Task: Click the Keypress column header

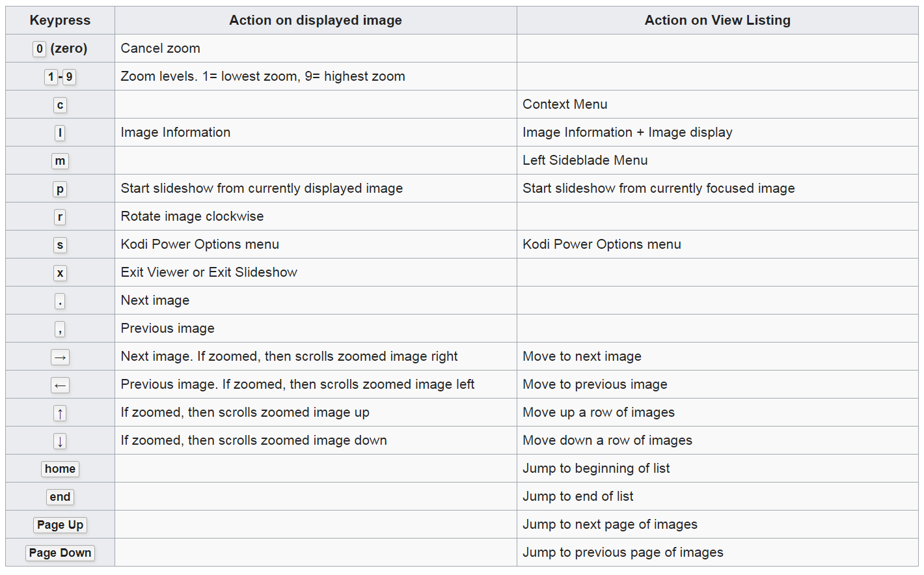Action: [x=60, y=20]
